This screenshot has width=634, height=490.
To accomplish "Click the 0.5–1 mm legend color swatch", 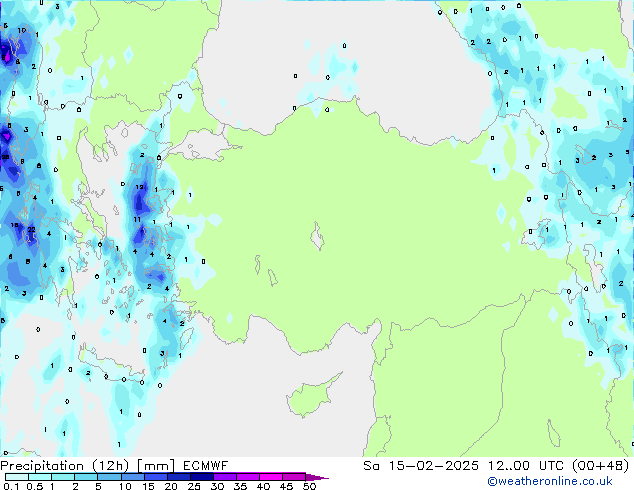I will [40, 477].
